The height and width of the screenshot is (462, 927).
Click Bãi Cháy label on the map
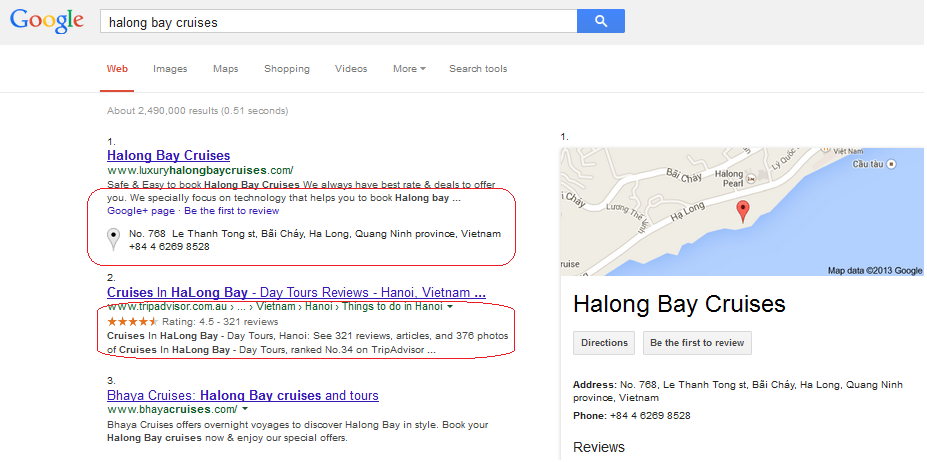(x=683, y=176)
